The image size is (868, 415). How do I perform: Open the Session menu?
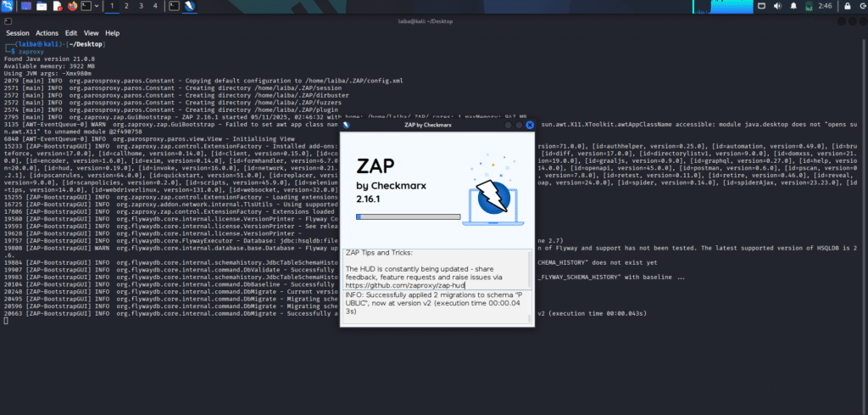17,32
